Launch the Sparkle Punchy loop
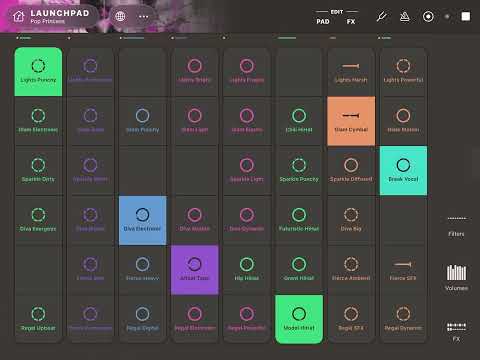 [299, 171]
